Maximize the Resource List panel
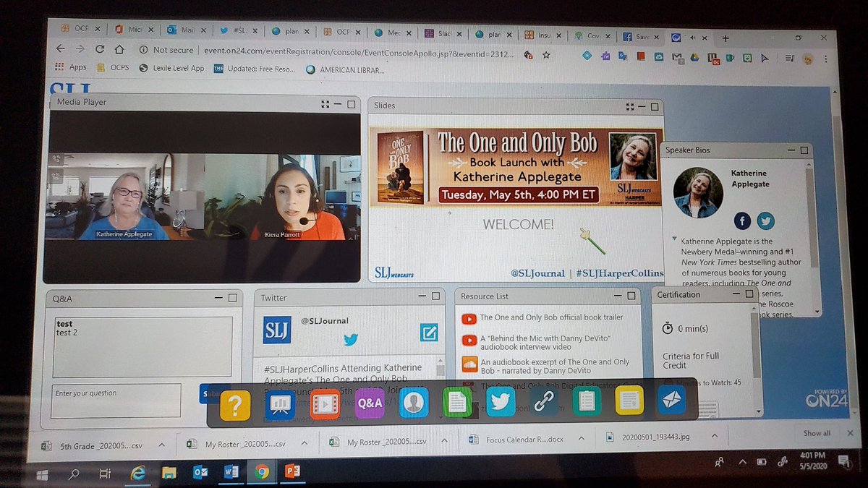The image size is (868, 488). pyautogui.click(x=631, y=296)
